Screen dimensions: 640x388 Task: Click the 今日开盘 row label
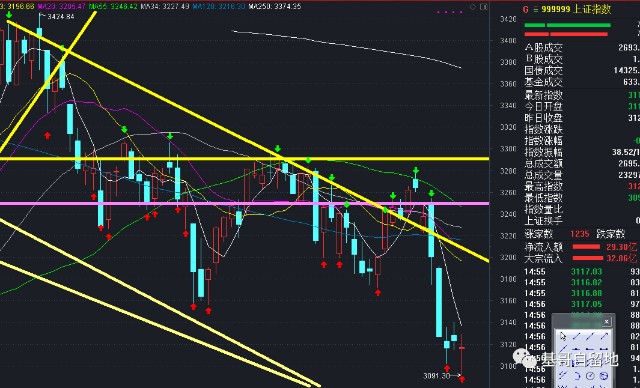point(544,106)
